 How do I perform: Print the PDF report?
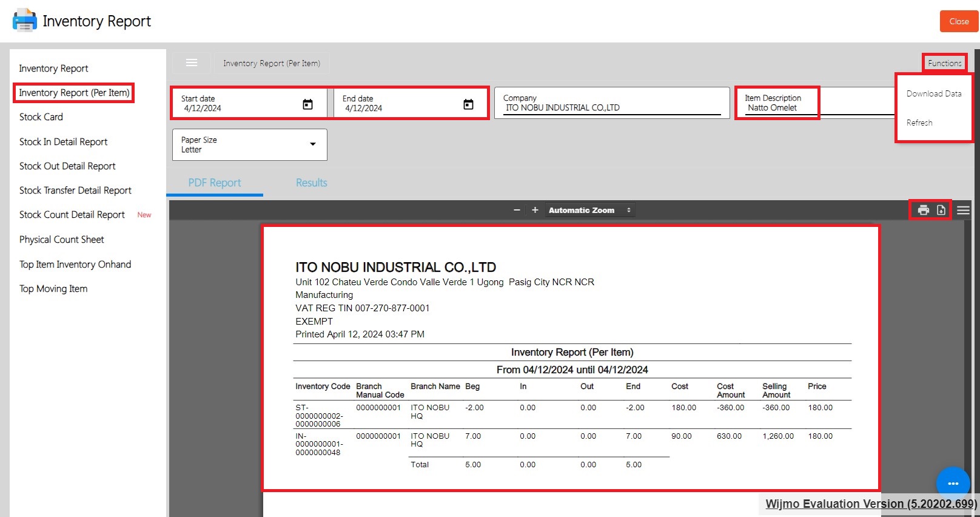923,210
